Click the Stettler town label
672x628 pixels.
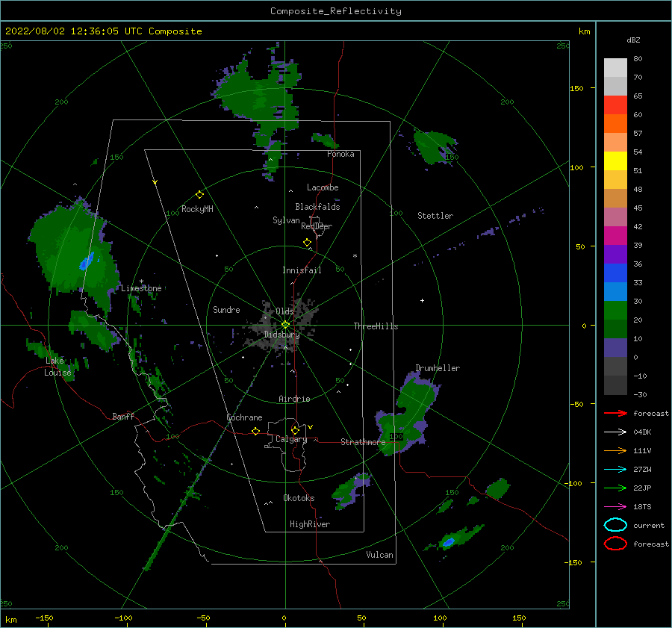pos(435,216)
